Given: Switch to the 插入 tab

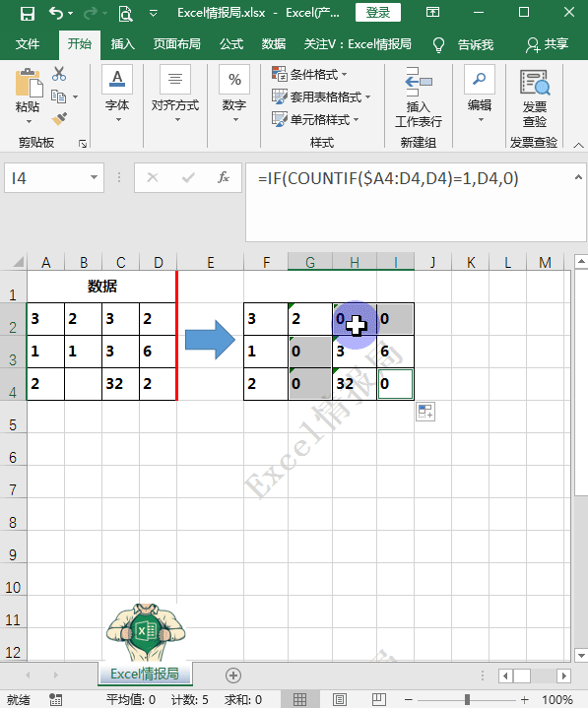Looking at the screenshot, I should tap(123, 44).
